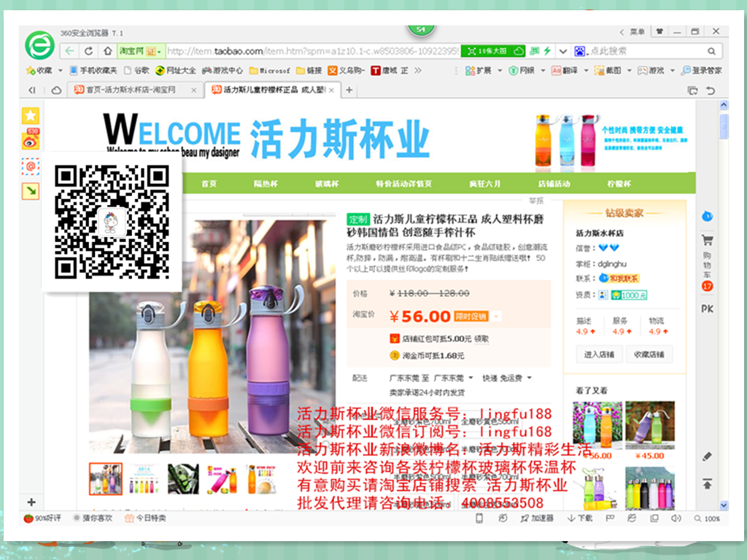747x560 pixels.
Task: Click the 360 browser logo
Action: [39, 45]
